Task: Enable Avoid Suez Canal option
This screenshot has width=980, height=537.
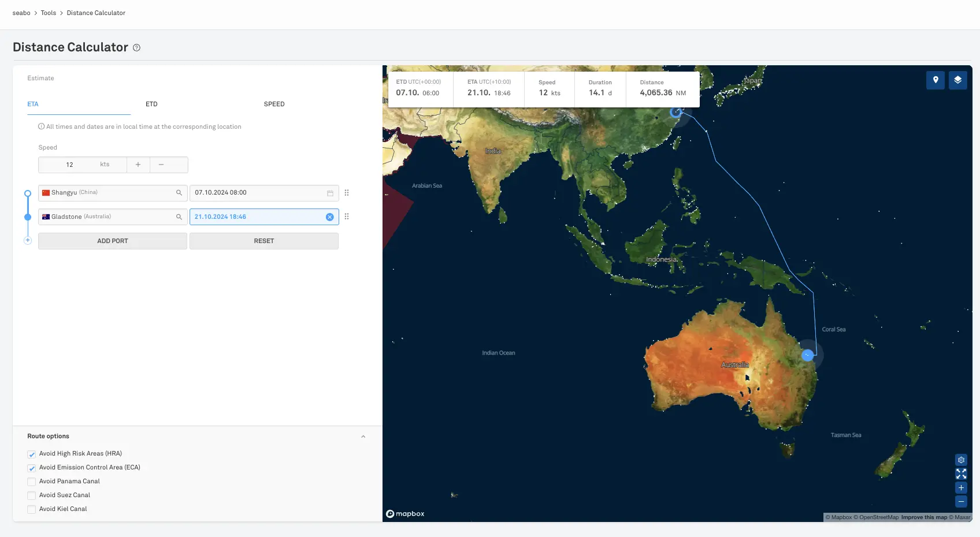Action: tap(32, 495)
